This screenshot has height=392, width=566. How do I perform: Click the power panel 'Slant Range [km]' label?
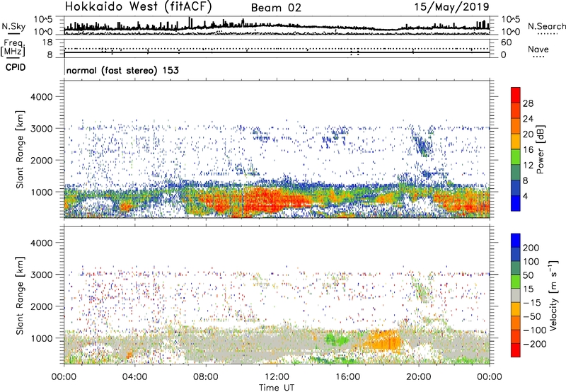[x=20, y=149]
